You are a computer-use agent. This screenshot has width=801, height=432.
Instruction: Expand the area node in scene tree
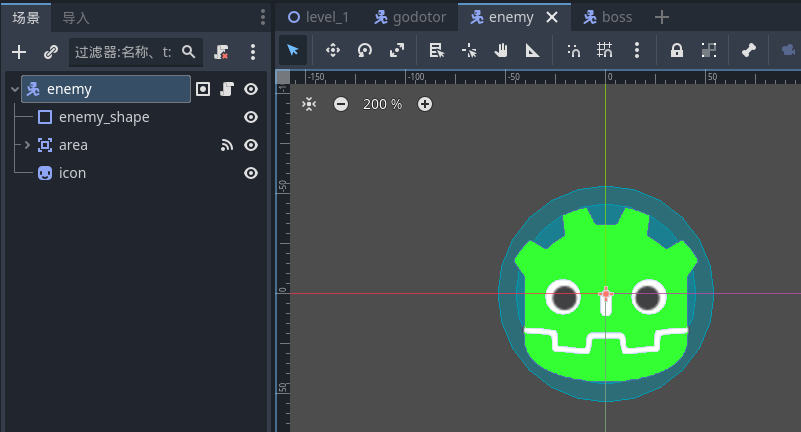pos(28,145)
